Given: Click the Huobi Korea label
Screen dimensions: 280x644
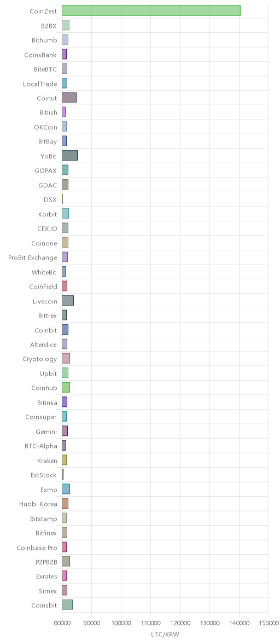Looking at the screenshot, I should 38,504.
